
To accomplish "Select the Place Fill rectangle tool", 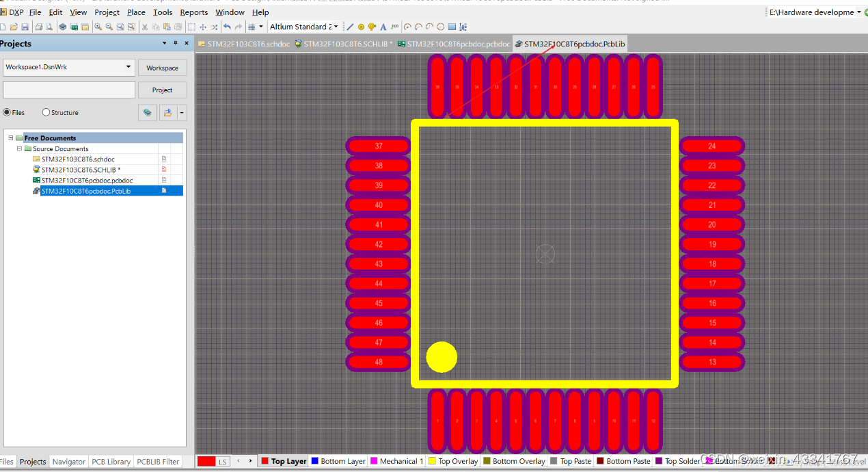I will tap(451, 27).
